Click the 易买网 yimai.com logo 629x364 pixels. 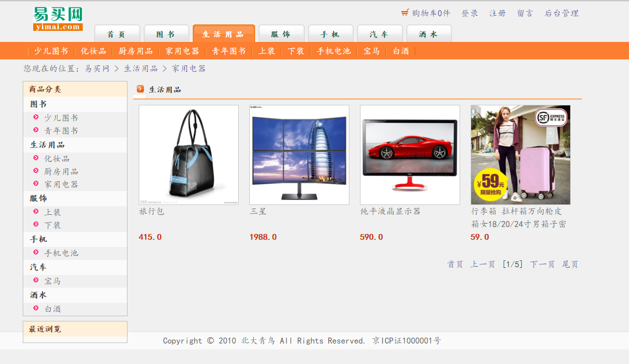pos(58,19)
